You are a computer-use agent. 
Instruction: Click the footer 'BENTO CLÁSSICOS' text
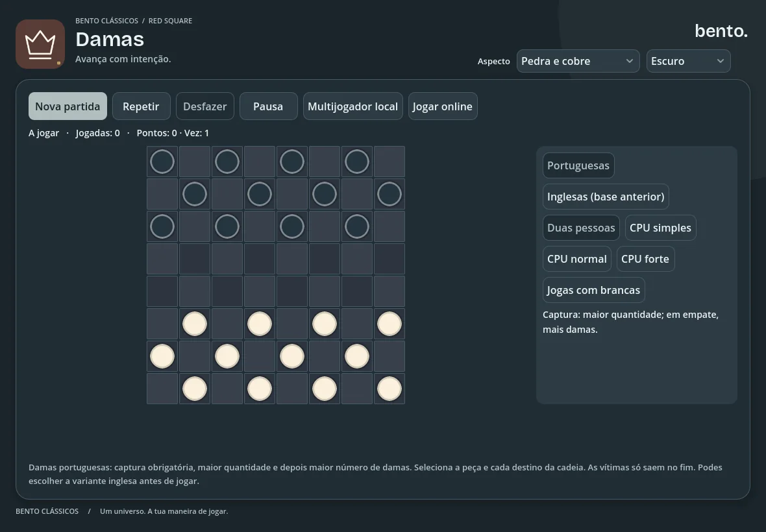click(47, 511)
